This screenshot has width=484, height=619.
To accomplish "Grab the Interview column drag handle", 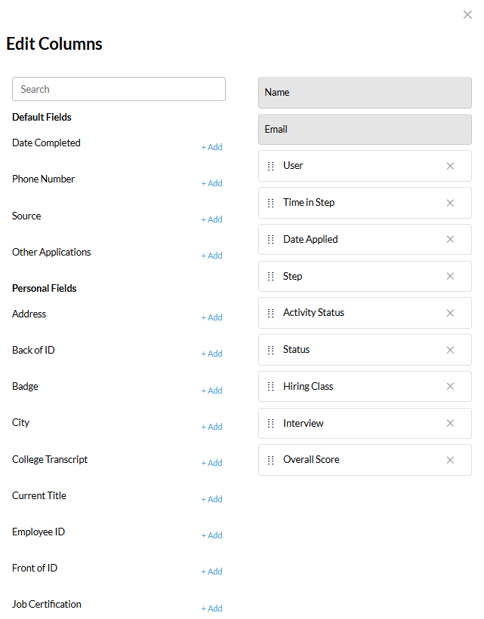I will tap(270, 423).
